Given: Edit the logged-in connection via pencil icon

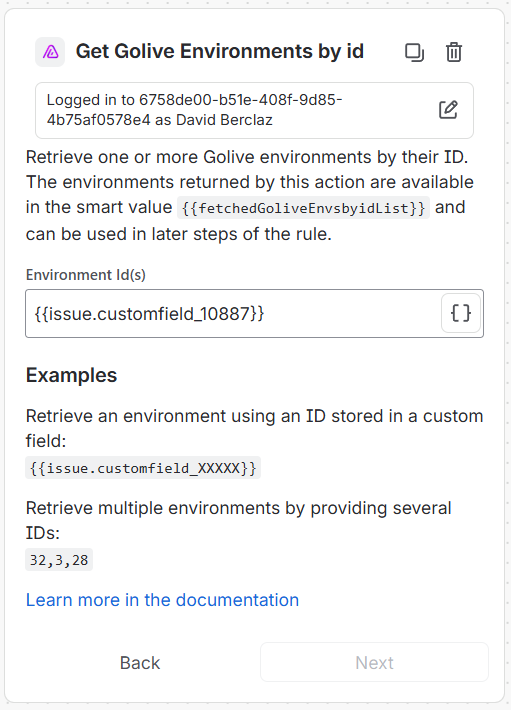Looking at the screenshot, I should [448, 110].
